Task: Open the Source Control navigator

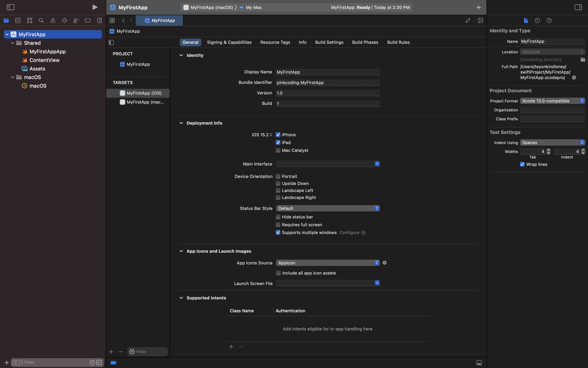Action: 18,20
